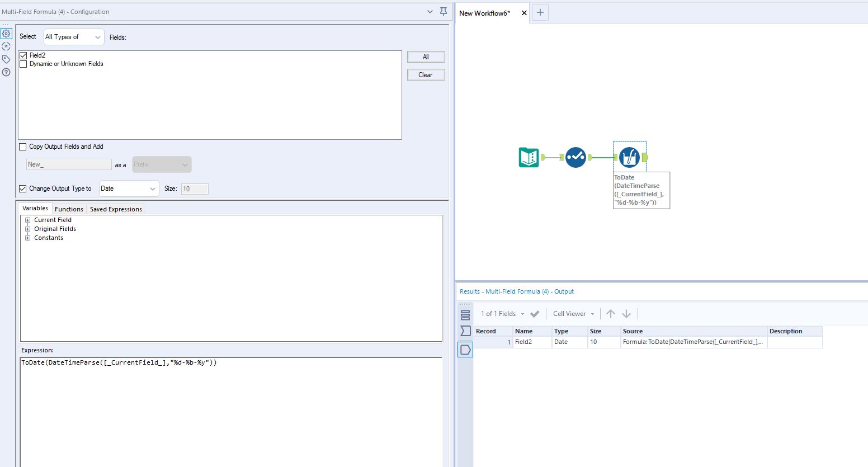
Task: Switch to the Saved Expressions tab
Action: point(115,209)
